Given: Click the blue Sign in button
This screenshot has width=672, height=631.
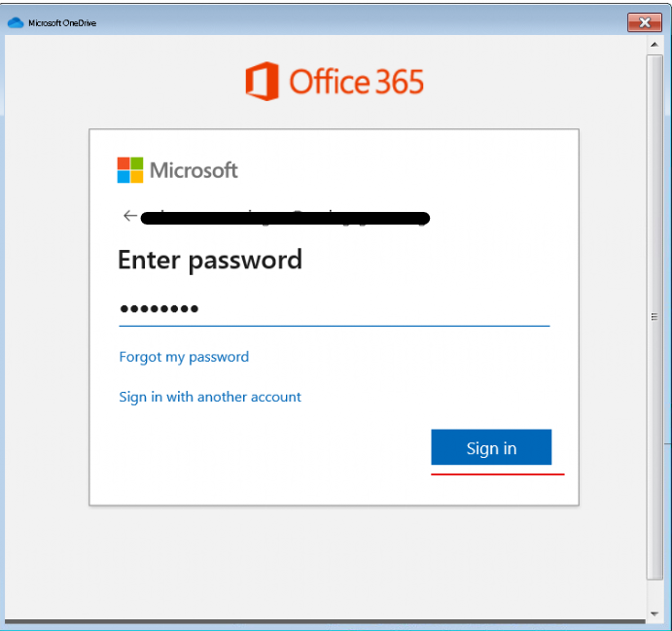Looking at the screenshot, I should pos(491,447).
